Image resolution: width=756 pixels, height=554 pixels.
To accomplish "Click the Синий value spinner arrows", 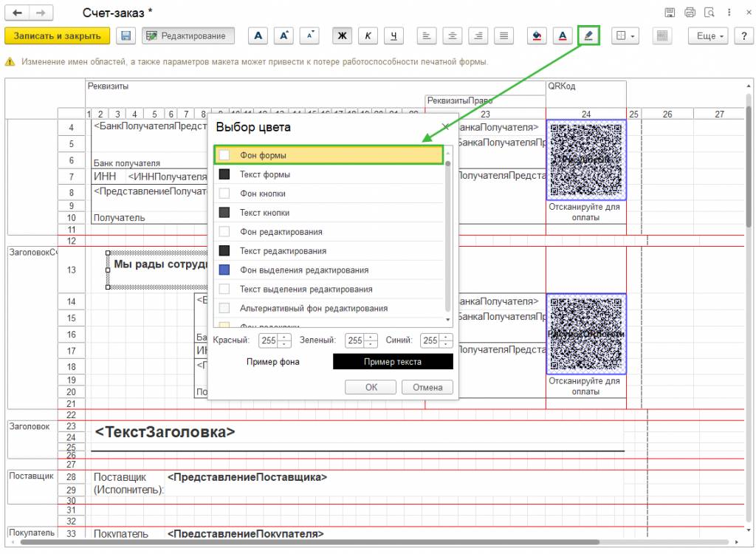I will pos(447,341).
